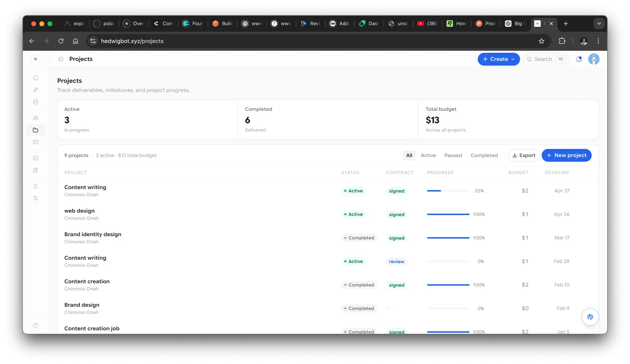Click the Active status badge on web design

353,214
